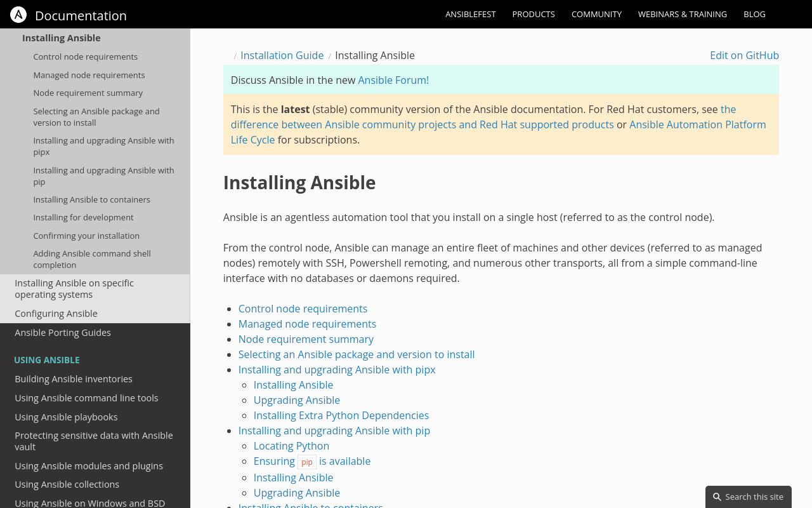Select sidebar Installing for development
Screen dimensions: 812x508
[83, 217]
